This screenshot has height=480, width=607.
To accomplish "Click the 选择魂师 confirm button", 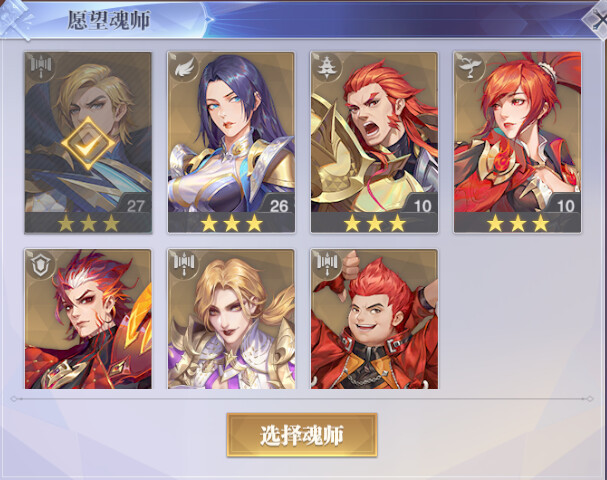I will (x=302, y=435).
